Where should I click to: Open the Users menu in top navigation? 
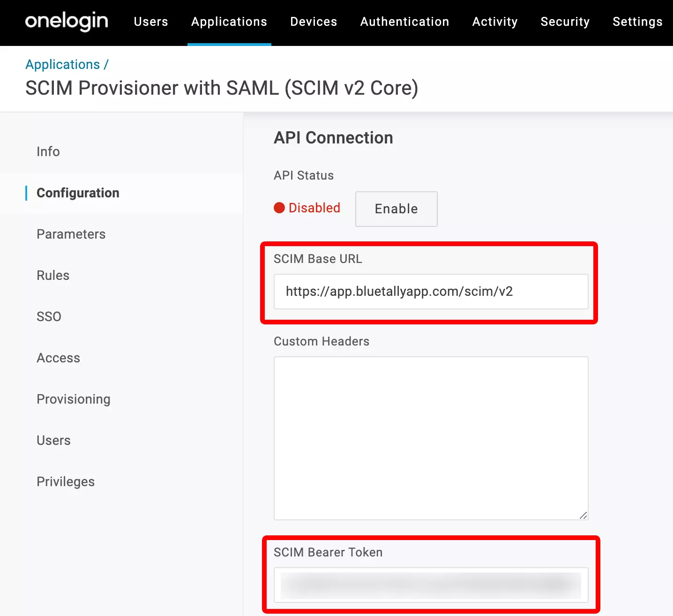coord(151,22)
